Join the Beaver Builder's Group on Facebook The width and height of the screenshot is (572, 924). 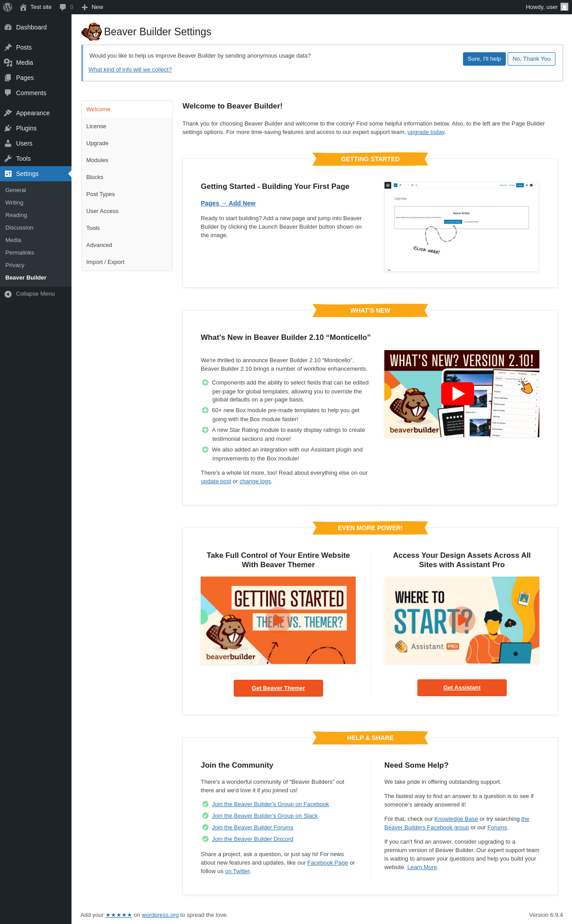pos(270,804)
